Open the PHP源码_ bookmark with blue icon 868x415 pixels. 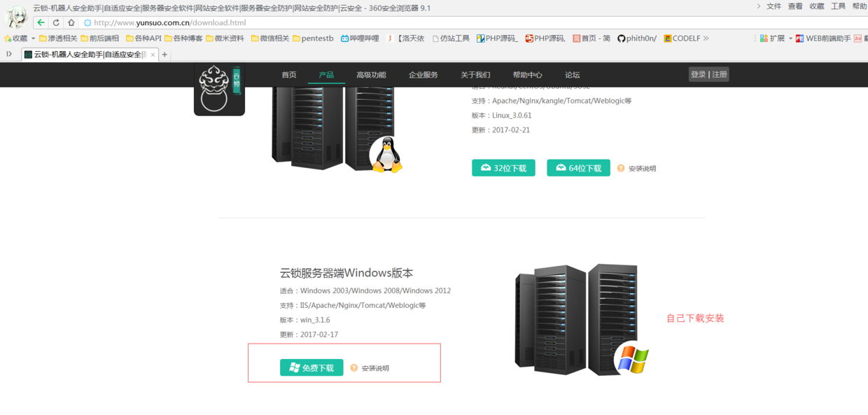[498, 38]
